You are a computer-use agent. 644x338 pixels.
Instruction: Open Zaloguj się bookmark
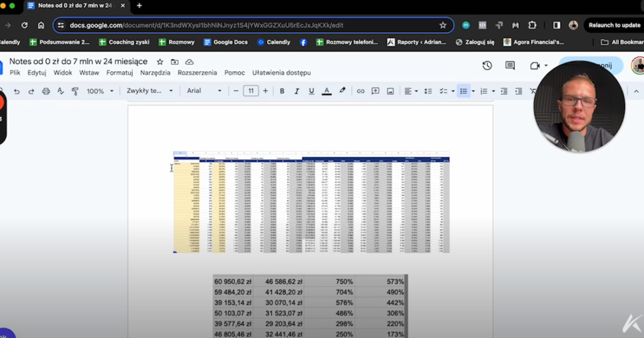click(x=475, y=42)
